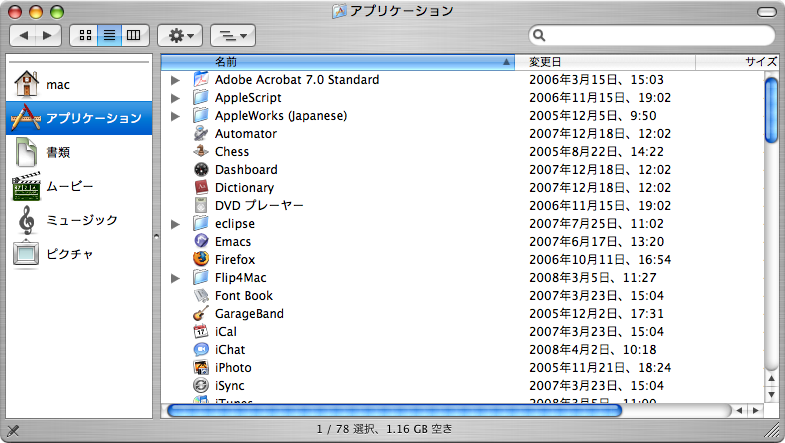This screenshot has height=443, width=785.
Task: Click the crossed-pencil read-only status icon
Action: (13, 430)
